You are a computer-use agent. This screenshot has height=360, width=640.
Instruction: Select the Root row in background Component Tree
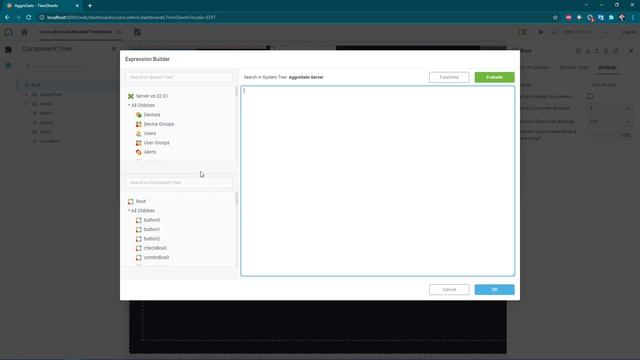pyautogui.click(x=67, y=85)
